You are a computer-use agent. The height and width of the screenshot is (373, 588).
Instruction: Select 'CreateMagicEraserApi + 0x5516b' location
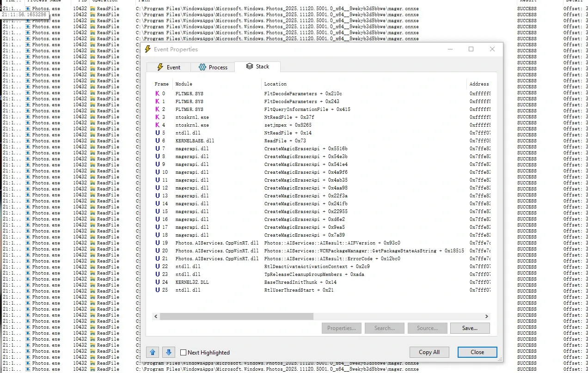pyautogui.click(x=306, y=149)
